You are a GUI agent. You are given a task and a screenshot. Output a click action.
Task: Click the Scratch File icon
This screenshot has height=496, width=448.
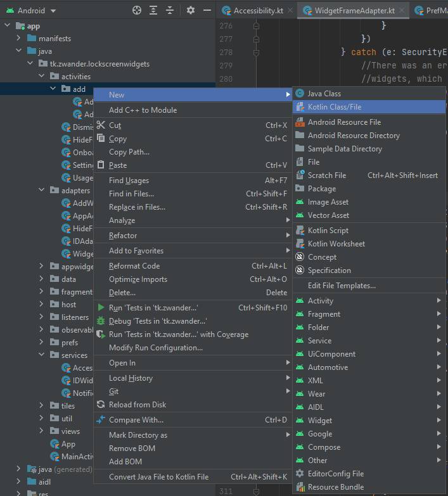click(x=300, y=175)
